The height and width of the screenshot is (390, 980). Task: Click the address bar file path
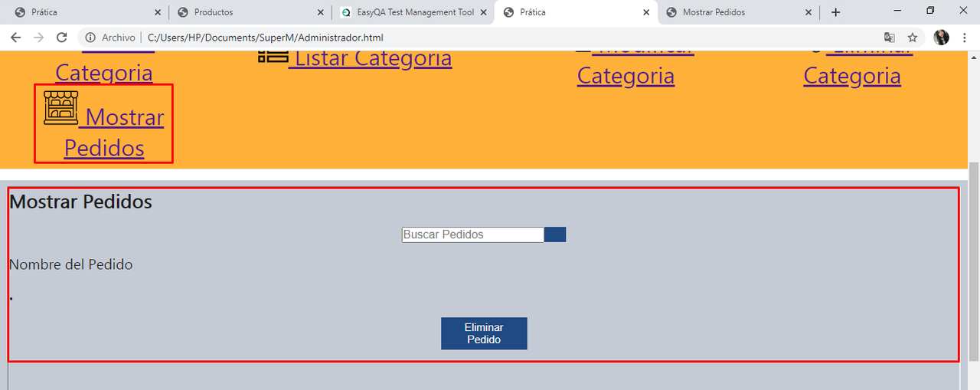pos(265,38)
